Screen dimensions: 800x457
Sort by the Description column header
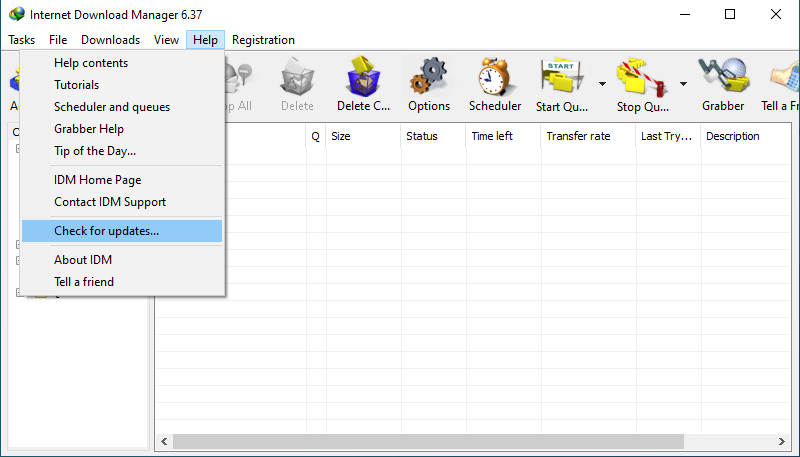tap(745, 136)
